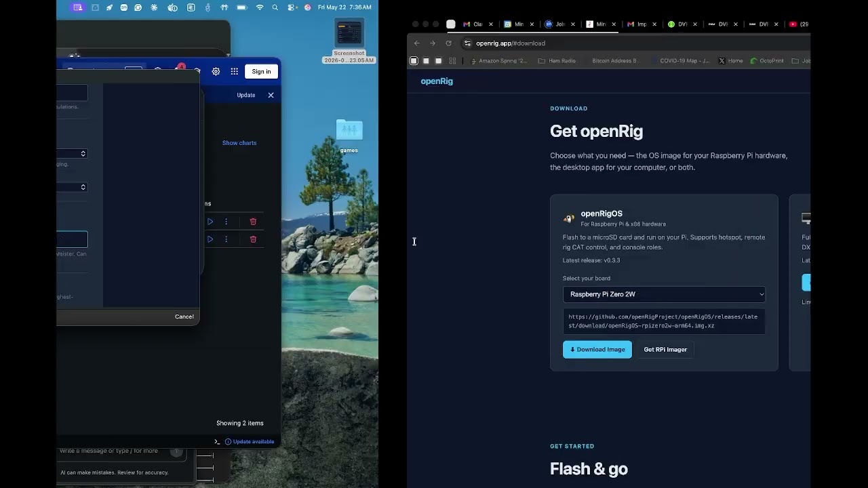Viewport: 868px width, 488px height.
Task: Click the highlighted input field in the dialog
Action: point(73,239)
